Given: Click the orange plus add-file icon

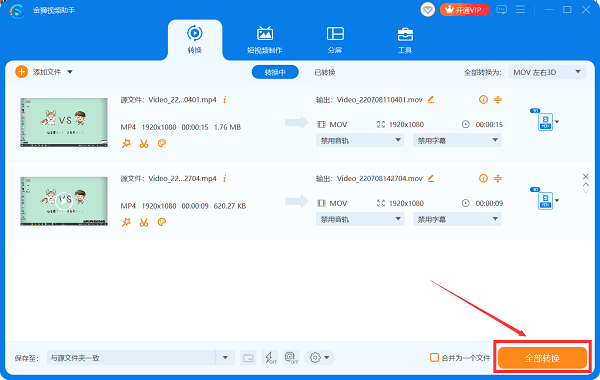Looking at the screenshot, I should pos(21,72).
